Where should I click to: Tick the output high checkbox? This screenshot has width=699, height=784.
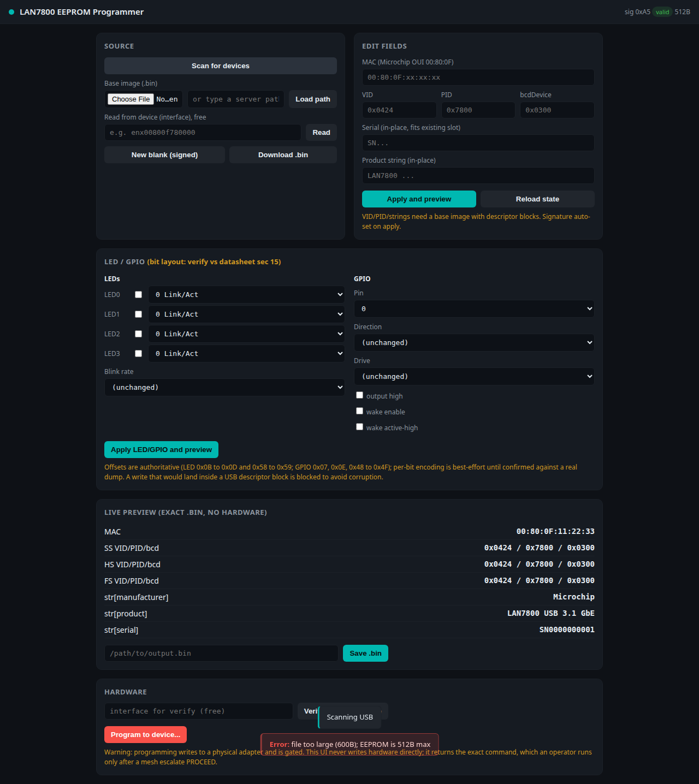click(359, 395)
